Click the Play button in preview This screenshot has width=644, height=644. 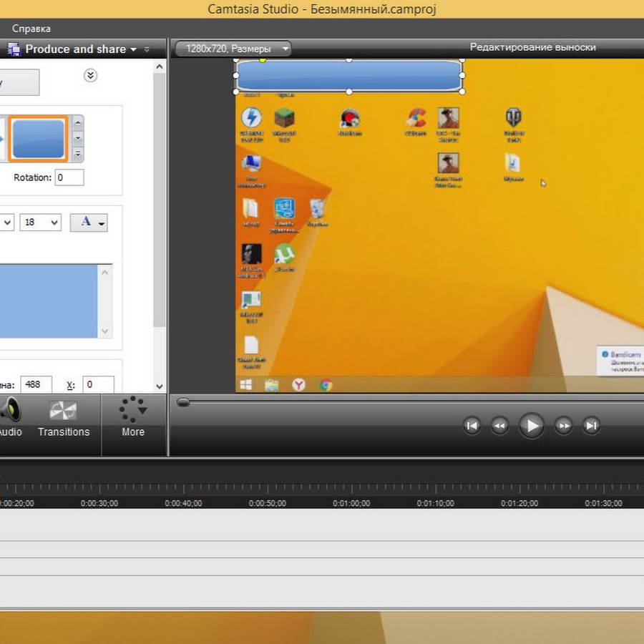(531, 426)
